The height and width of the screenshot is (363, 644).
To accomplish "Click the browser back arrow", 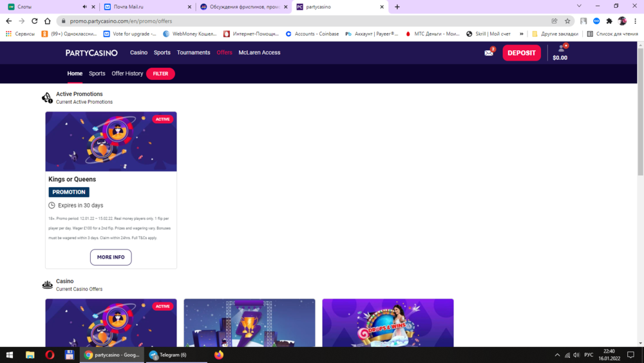I will point(8,21).
